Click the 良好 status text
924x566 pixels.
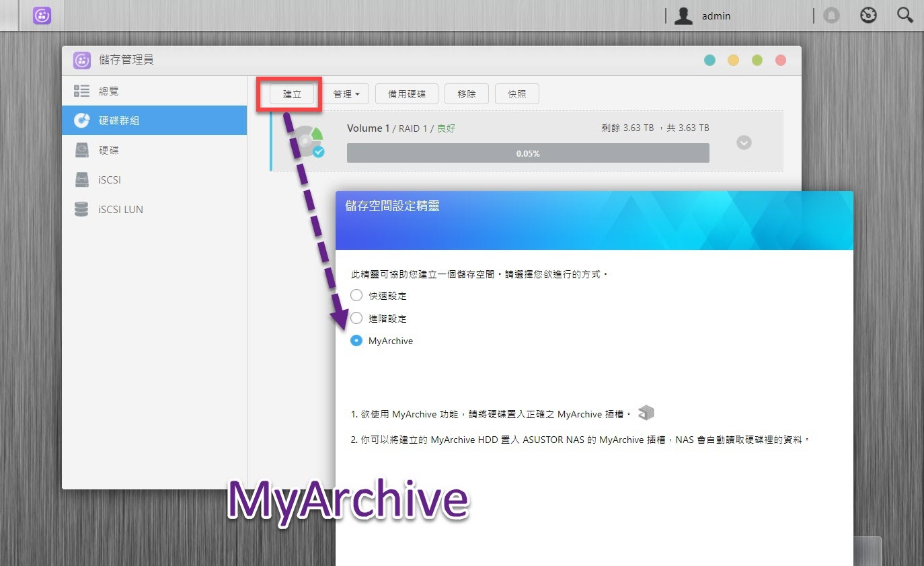click(x=446, y=128)
